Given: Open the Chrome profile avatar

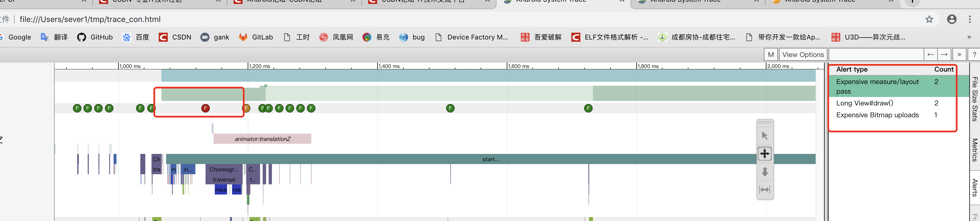Looking at the screenshot, I should click(x=952, y=19).
